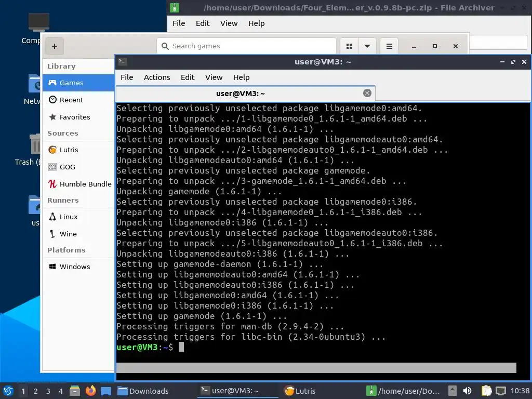Select the Wine runner
This screenshot has height=399, width=532.
click(78, 234)
